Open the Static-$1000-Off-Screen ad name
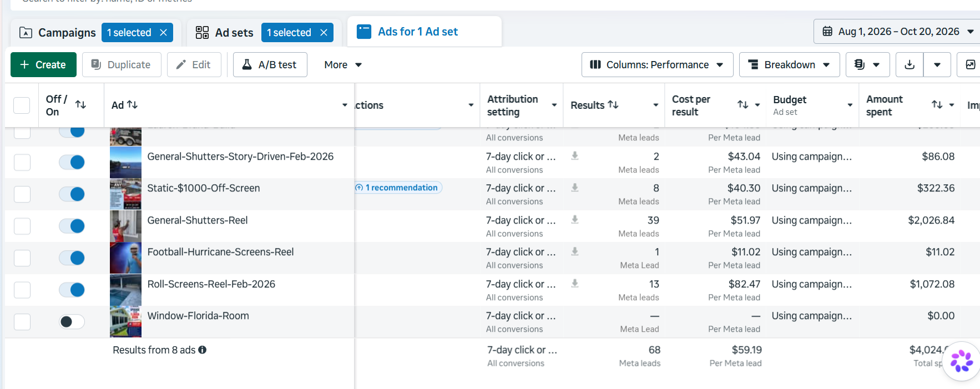Viewport: 980px width, 389px height. click(204, 188)
